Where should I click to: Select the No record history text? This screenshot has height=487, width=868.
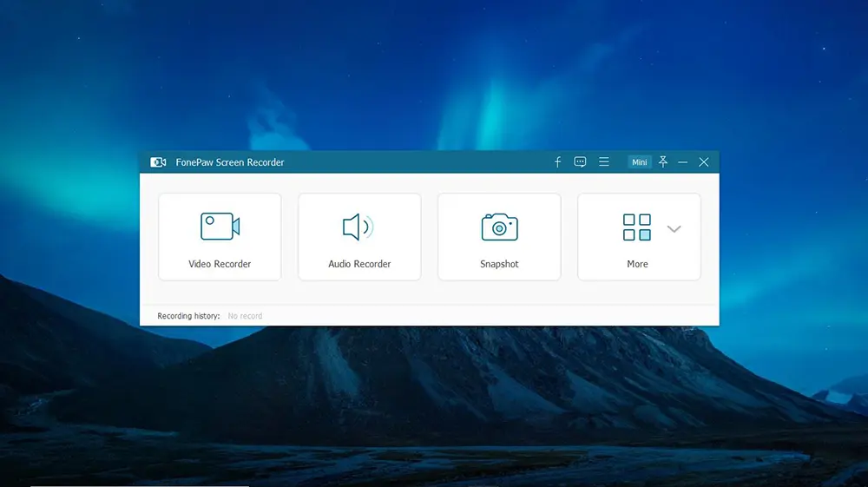245,316
